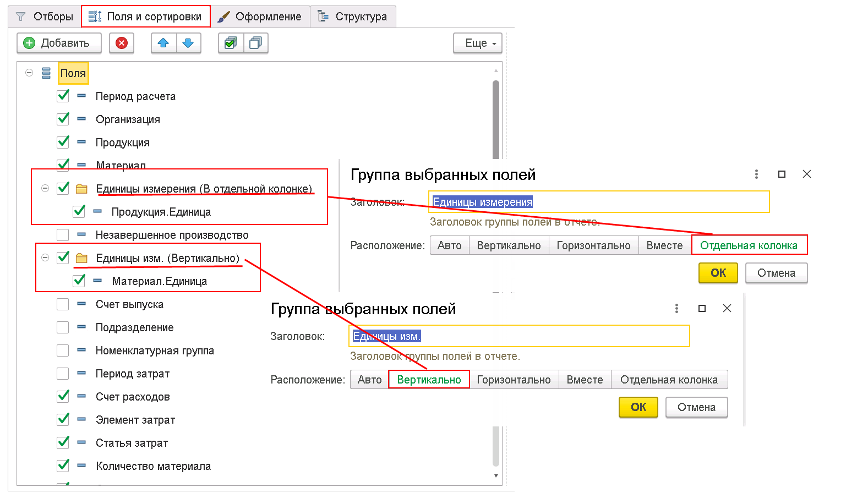Maximize the upper Группа выбранных полей dialog
Screen dimensions: 868x493
(782, 174)
